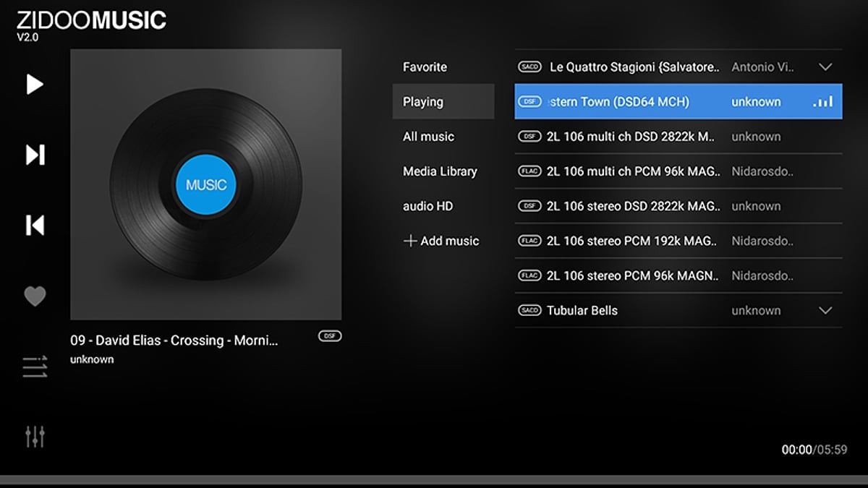Switch to the All music tab
The width and height of the screenshot is (868, 488).
428,136
